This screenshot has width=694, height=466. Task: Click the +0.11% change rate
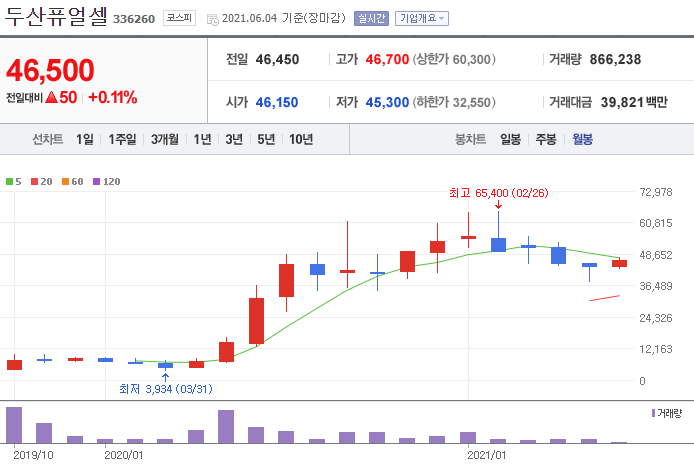click(x=112, y=97)
